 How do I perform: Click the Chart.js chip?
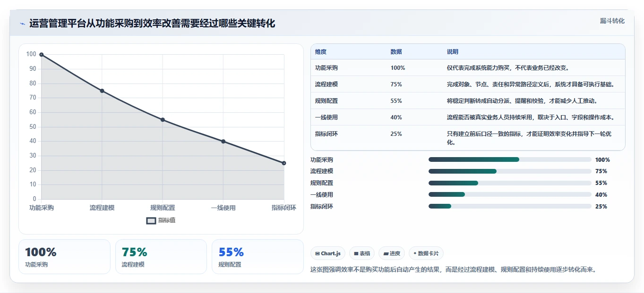[x=328, y=253]
